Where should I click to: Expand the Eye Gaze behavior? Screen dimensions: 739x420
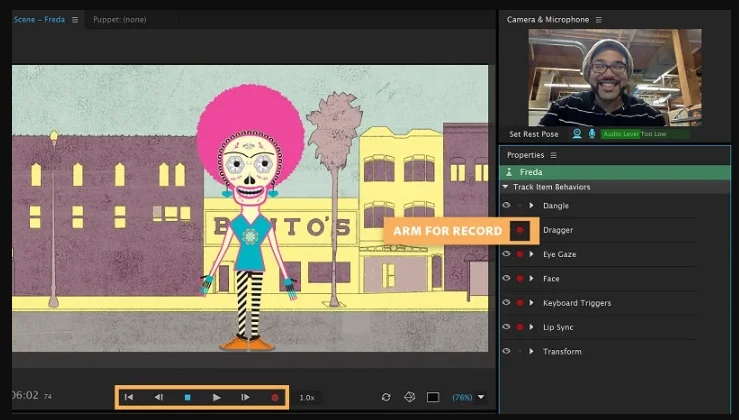(x=532, y=254)
